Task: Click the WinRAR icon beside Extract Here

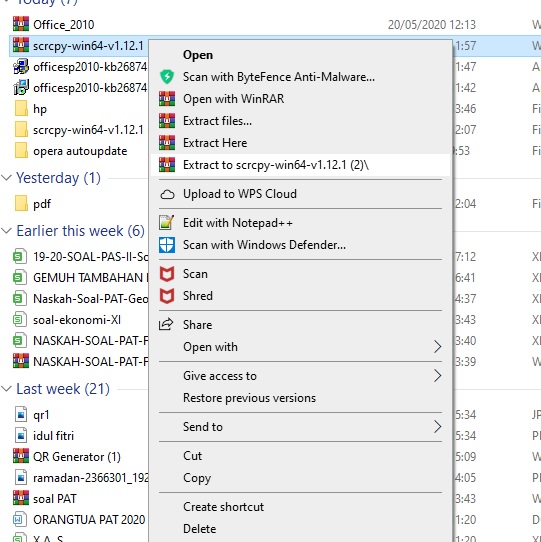Action: tap(167, 142)
